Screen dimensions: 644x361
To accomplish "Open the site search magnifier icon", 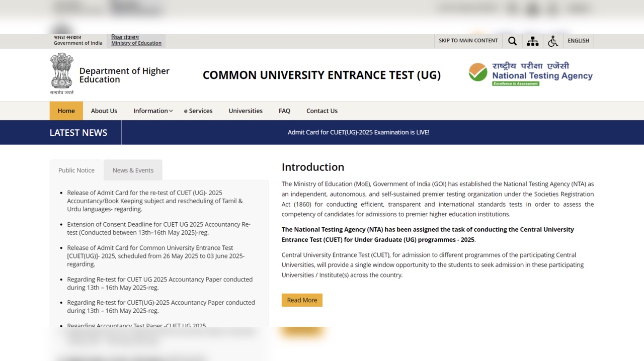I will pos(512,41).
